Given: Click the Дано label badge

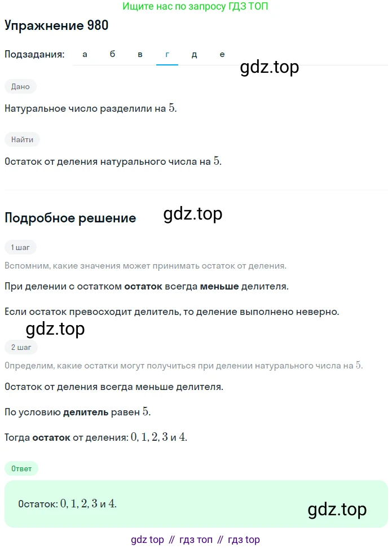Looking at the screenshot, I should tap(20, 87).
